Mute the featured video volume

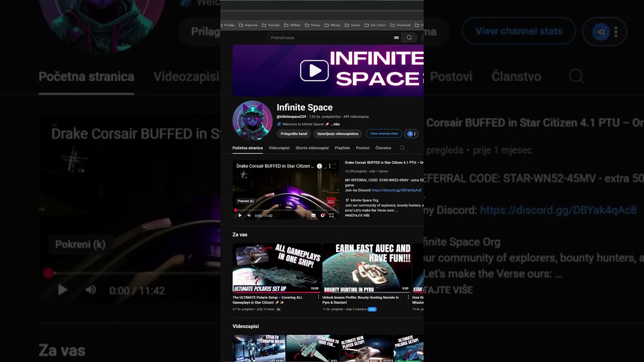pos(249,215)
